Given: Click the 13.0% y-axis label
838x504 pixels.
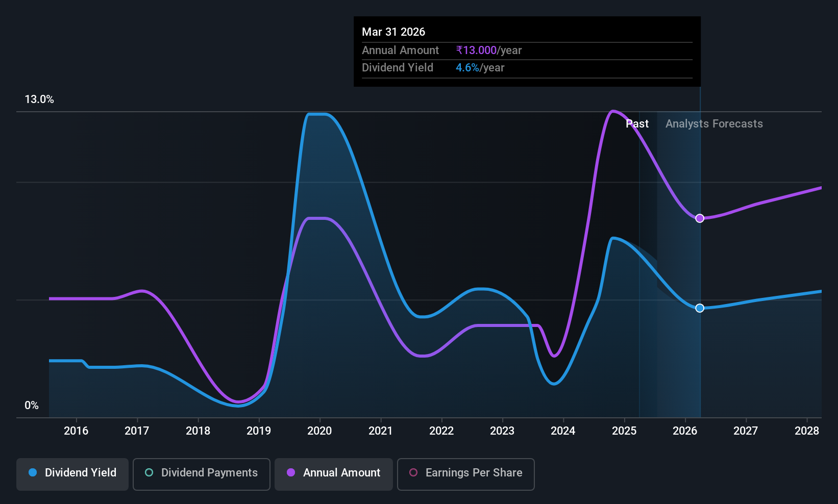Looking at the screenshot, I should [39, 99].
